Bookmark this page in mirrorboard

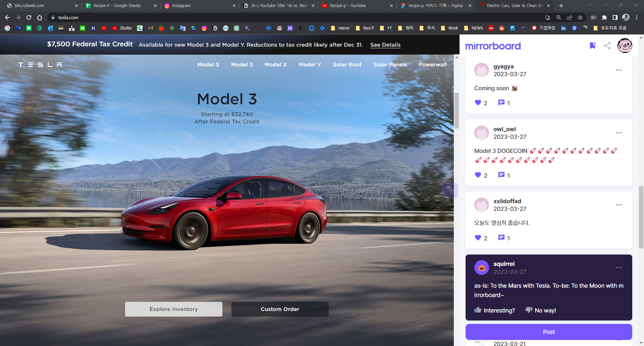tap(593, 46)
